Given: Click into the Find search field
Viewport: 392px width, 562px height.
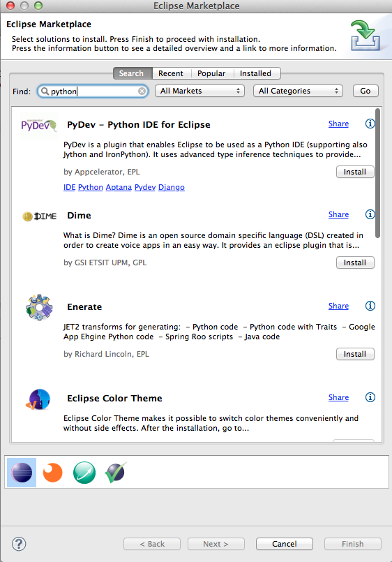Looking at the screenshot, I should point(93,91).
